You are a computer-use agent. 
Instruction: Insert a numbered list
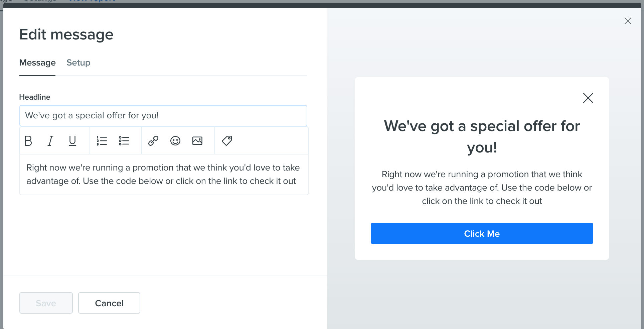tap(102, 141)
